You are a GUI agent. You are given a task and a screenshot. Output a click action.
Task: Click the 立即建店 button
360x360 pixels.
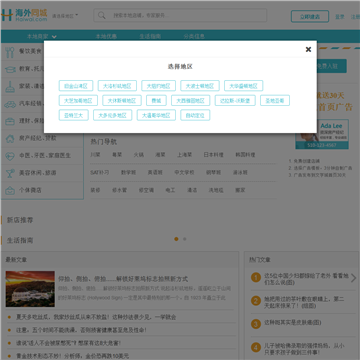(310, 16)
